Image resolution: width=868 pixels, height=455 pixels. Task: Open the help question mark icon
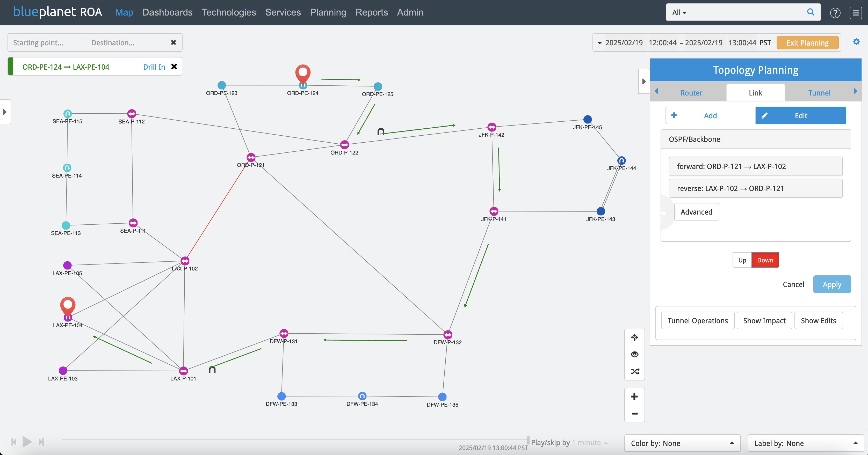coord(835,13)
